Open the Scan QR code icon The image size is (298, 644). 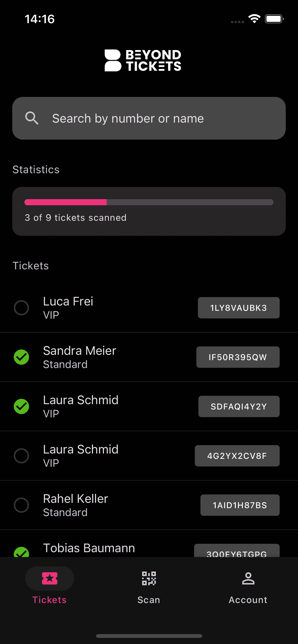pyautogui.click(x=149, y=578)
